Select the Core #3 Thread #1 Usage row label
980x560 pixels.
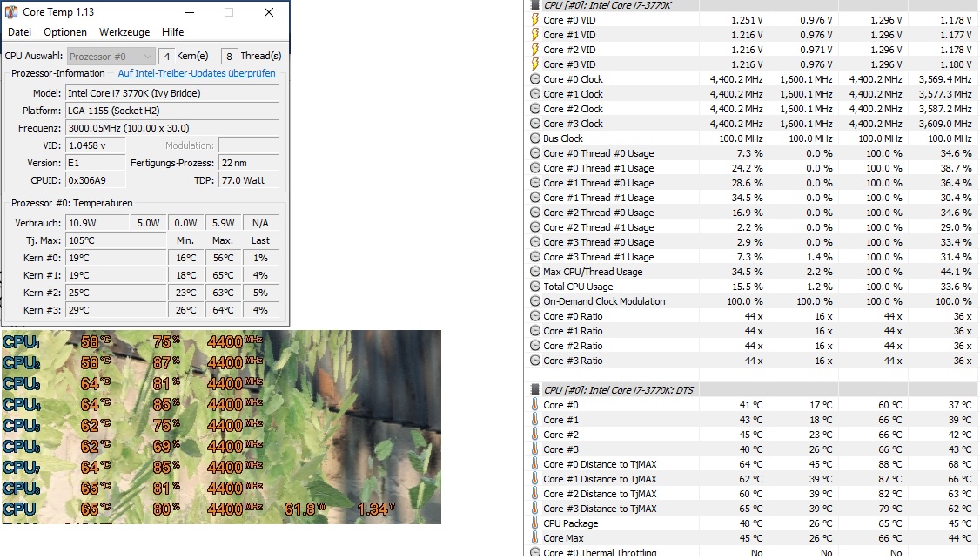click(598, 257)
